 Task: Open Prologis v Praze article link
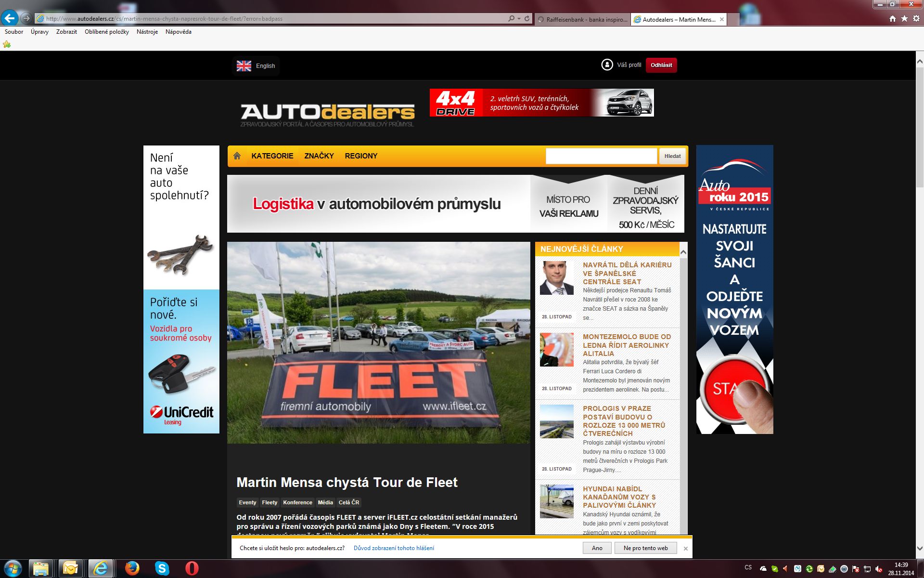(x=624, y=421)
